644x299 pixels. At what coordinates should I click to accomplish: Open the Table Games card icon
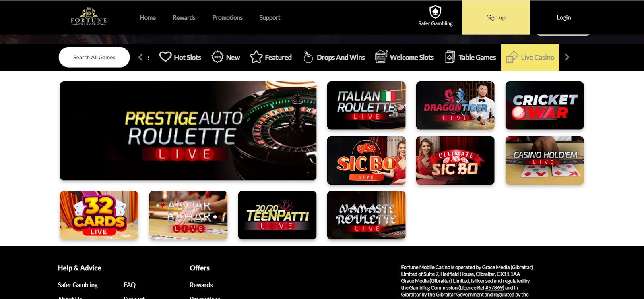[450, 57]
